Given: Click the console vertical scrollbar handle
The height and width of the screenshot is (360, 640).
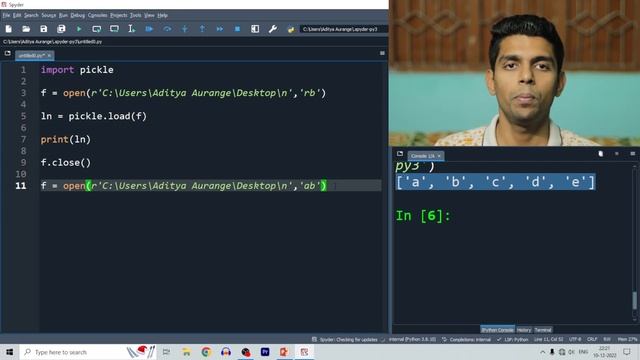Looking at the screenshot, I should click(x=634, y=301).
